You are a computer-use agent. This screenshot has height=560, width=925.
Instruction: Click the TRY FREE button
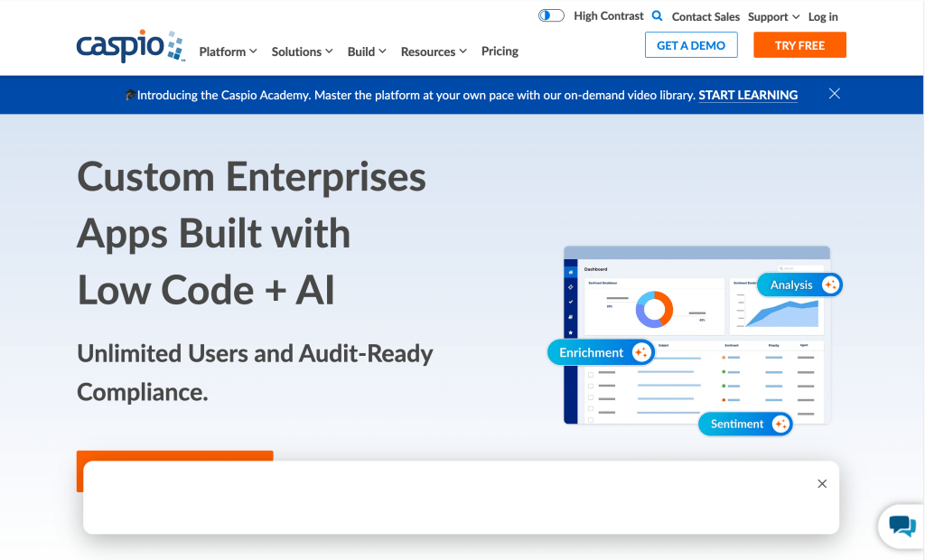click(x=799, y=43)
